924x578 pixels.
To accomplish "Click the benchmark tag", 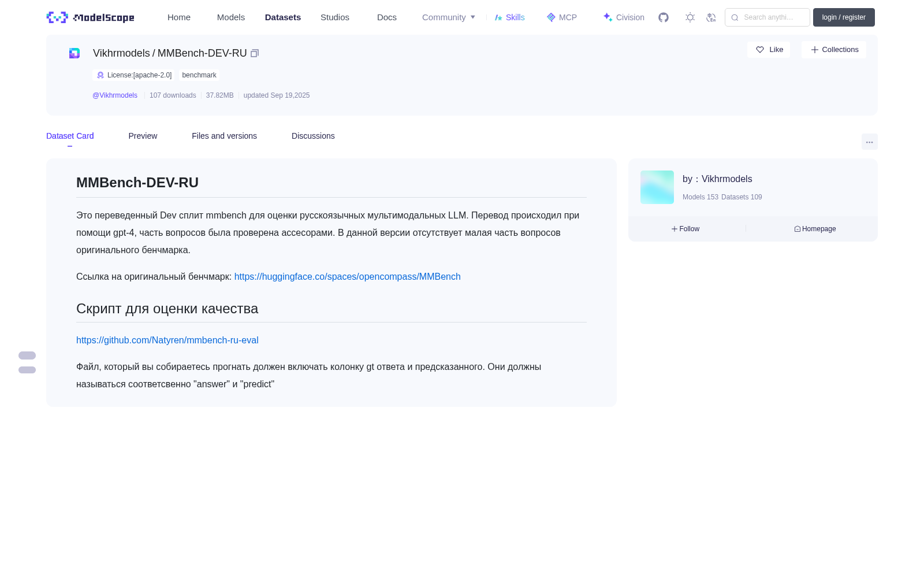I will 199,75.
